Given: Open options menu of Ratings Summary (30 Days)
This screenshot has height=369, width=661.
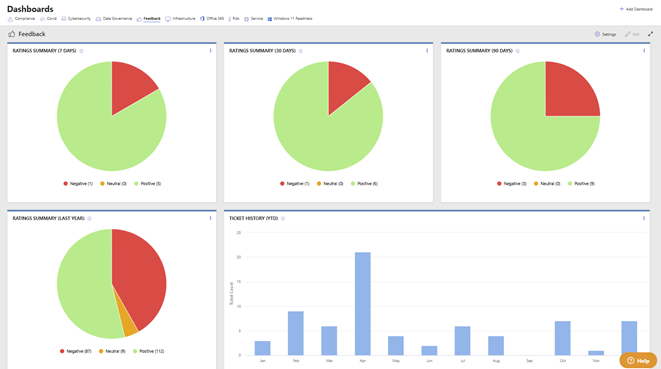Looking at the screenshot, I should 427,51.
